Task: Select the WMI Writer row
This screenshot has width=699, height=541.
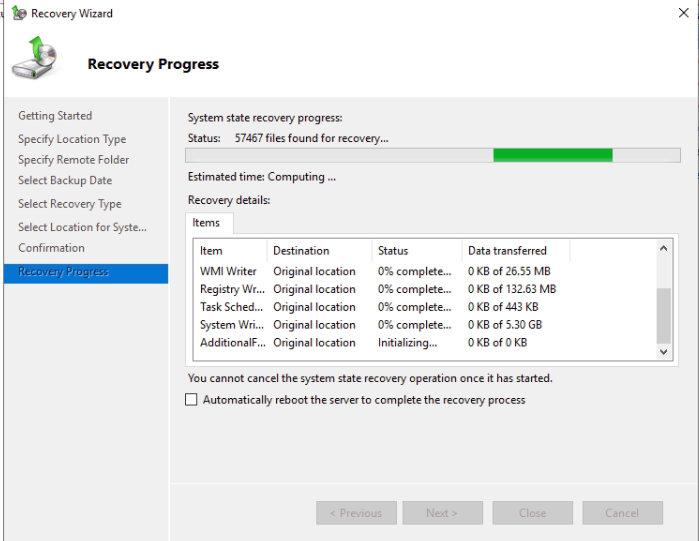Action: [228, 271]
